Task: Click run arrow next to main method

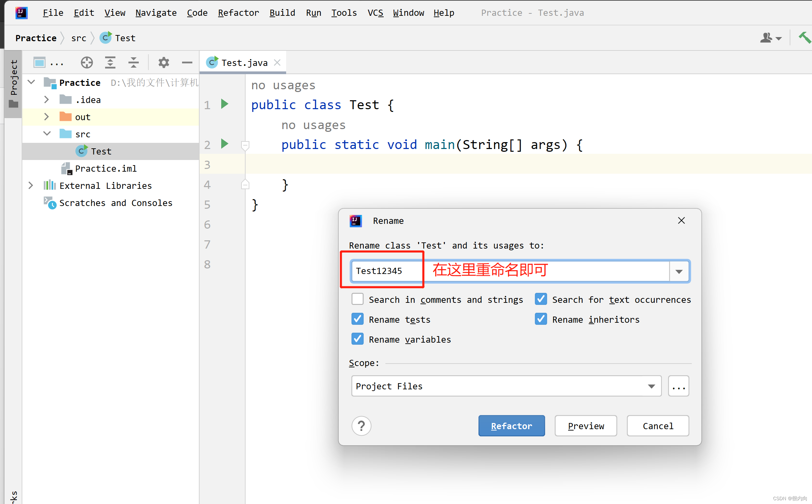Action: click(x=225, y=144)
